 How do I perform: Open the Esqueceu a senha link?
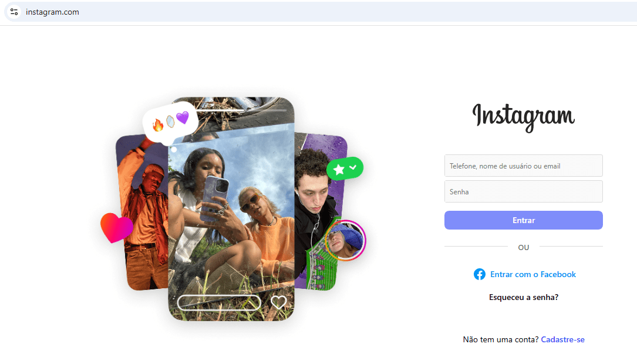(523, 298)
